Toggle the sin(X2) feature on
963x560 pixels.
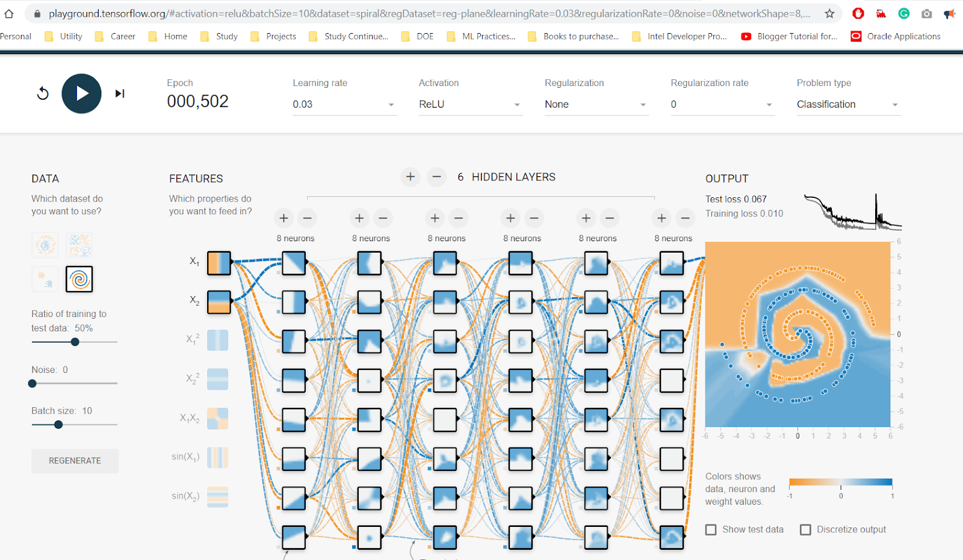pyautogui.click(x=218, y=496)
